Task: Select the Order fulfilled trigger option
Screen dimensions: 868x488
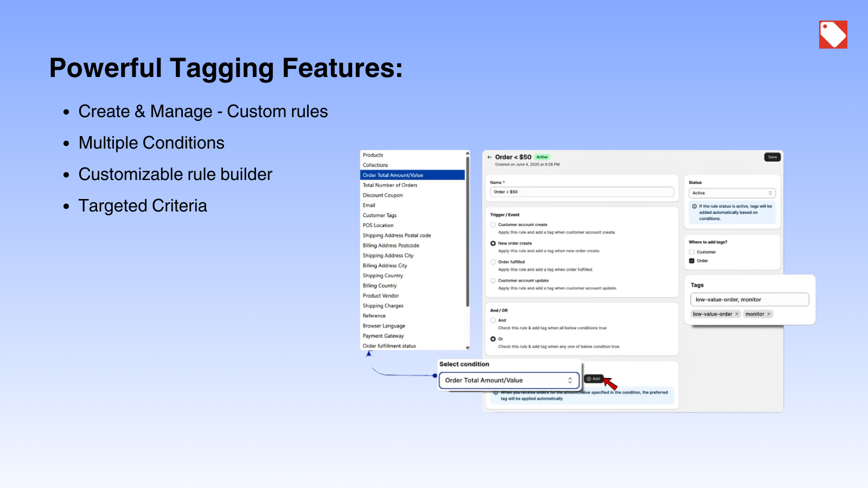Action: [493, 262]
